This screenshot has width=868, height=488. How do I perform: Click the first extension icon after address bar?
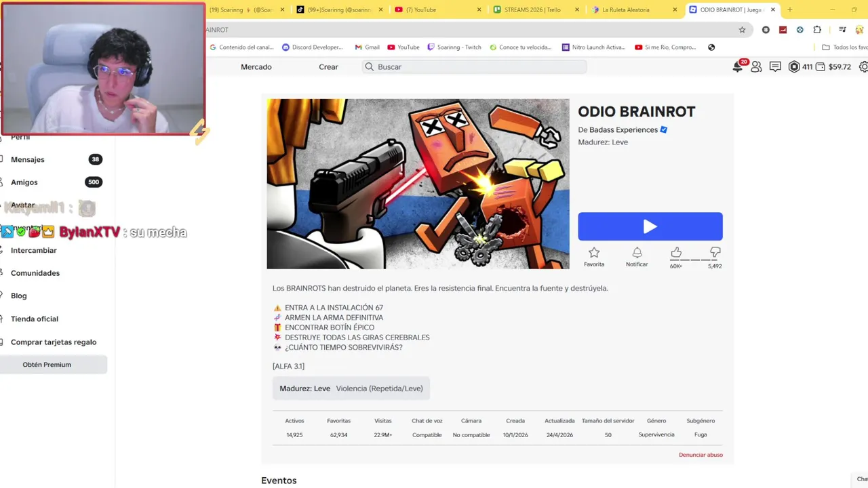[x=766, y=30]
